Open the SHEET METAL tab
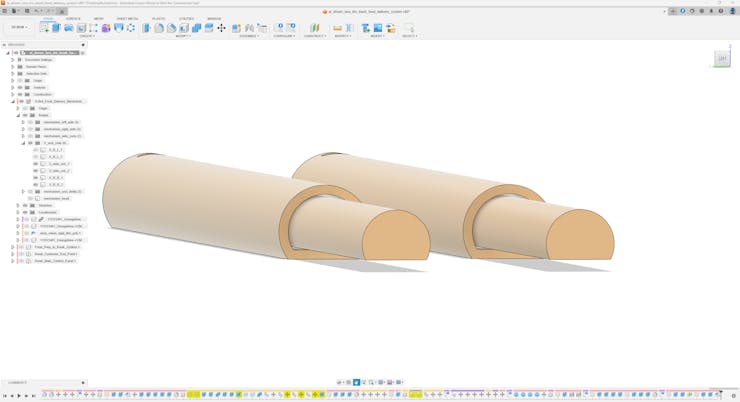Viewport: 740px width, 402px height. [127, 19]
